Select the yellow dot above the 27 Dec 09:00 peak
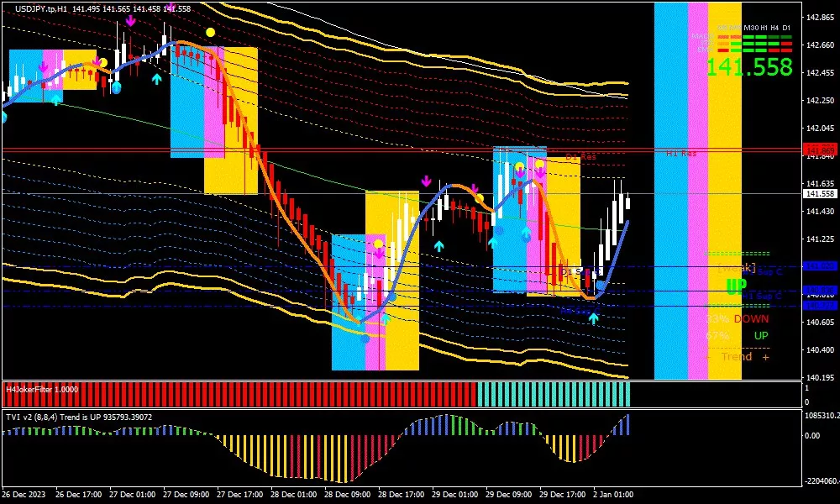 point(211,33)
